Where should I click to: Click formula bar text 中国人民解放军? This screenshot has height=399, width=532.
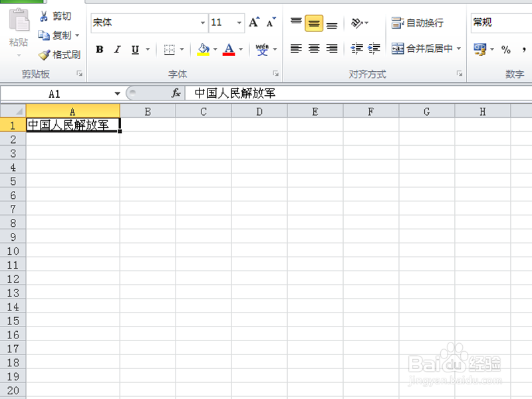(x=235, y=93)
